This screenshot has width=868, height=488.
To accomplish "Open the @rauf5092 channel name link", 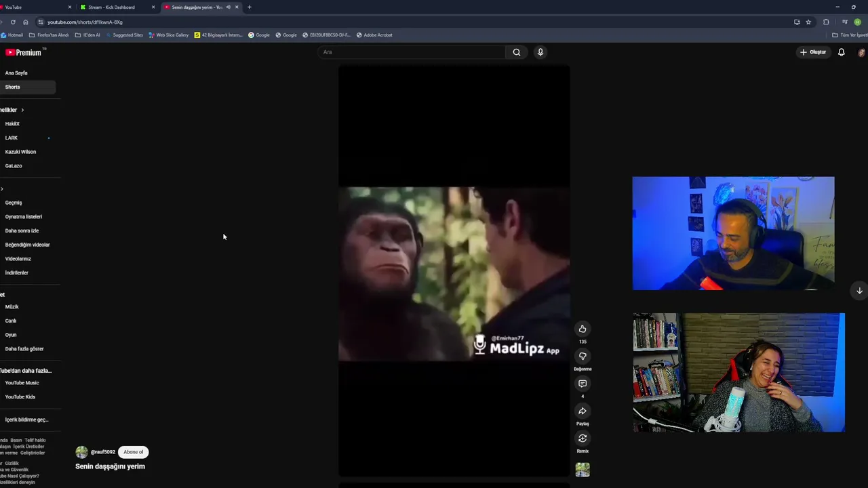I will click(103, 452).
